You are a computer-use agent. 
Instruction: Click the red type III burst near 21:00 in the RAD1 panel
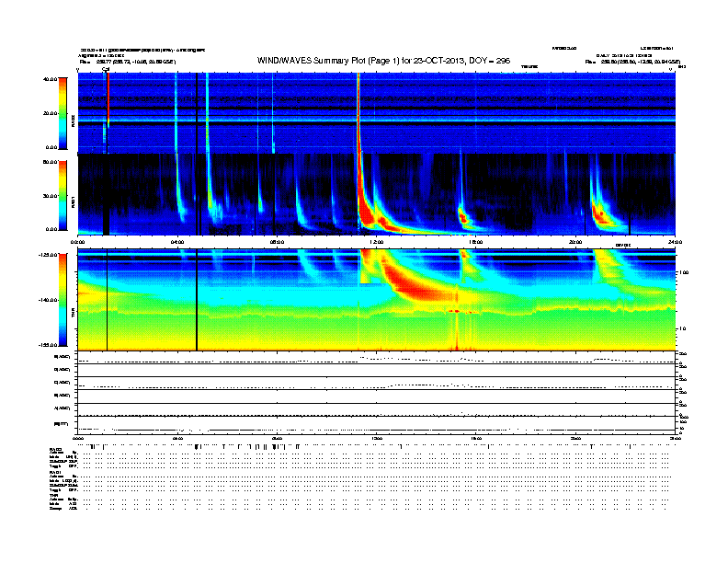click(600, 213)
